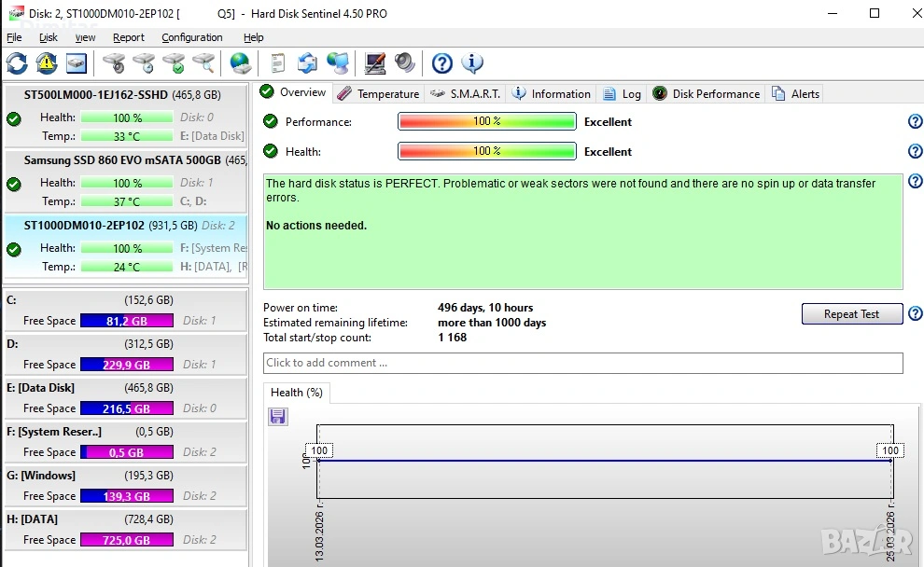The width and height of the screenshot is (924, 567).
Task: Click the speaker sound toolbar icon
Action: (405, 63)
